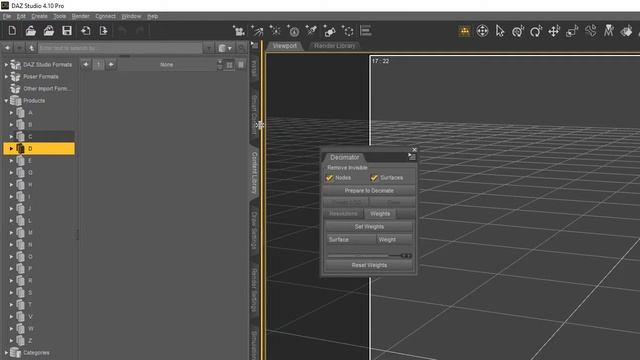Expand the M folder under Products

point(11,233)
